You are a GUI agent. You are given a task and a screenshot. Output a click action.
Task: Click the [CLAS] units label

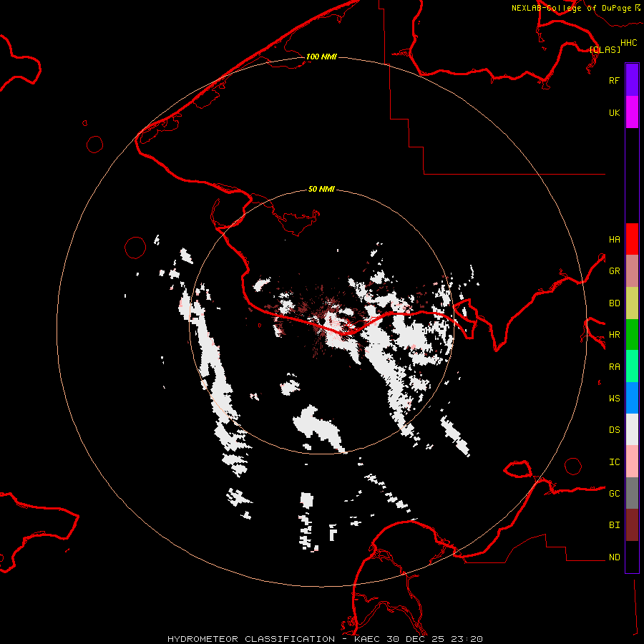[605, 50]
